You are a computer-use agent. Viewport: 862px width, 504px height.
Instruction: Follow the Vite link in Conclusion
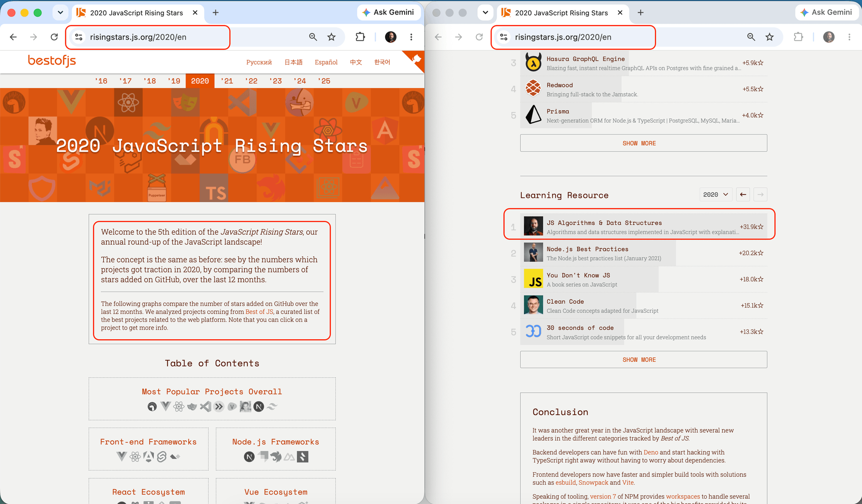click(x=628, y=482)
